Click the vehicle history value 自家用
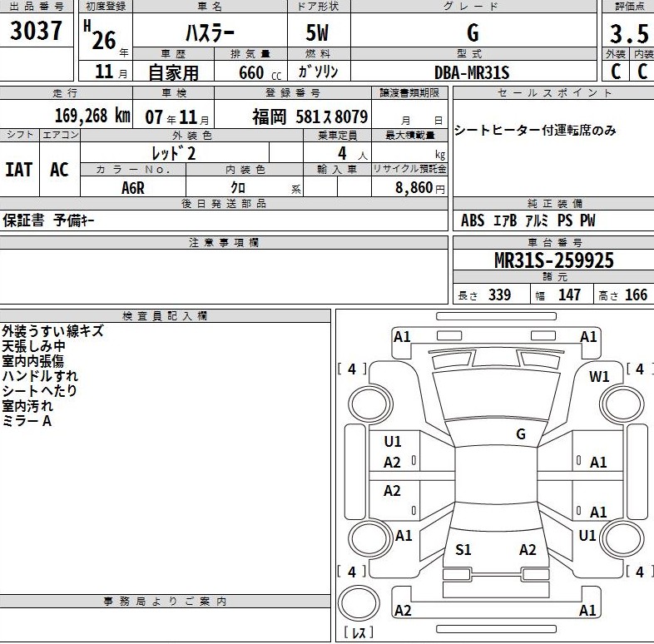This screenshot has height=644, width=654. [x=174, y=73]
